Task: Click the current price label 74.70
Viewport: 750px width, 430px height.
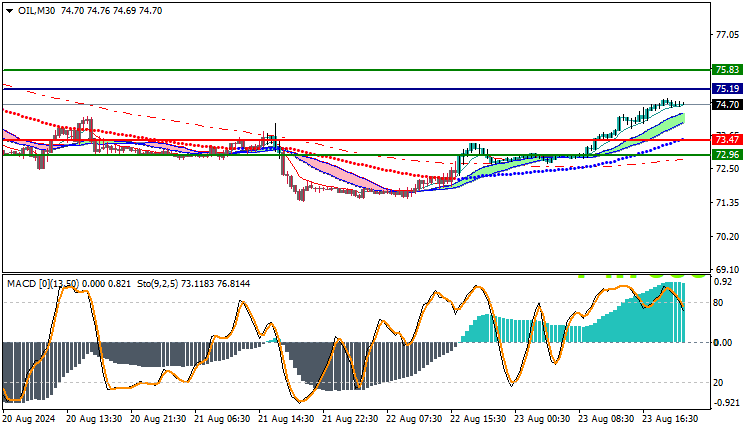Action: click(x=728, y=104)
